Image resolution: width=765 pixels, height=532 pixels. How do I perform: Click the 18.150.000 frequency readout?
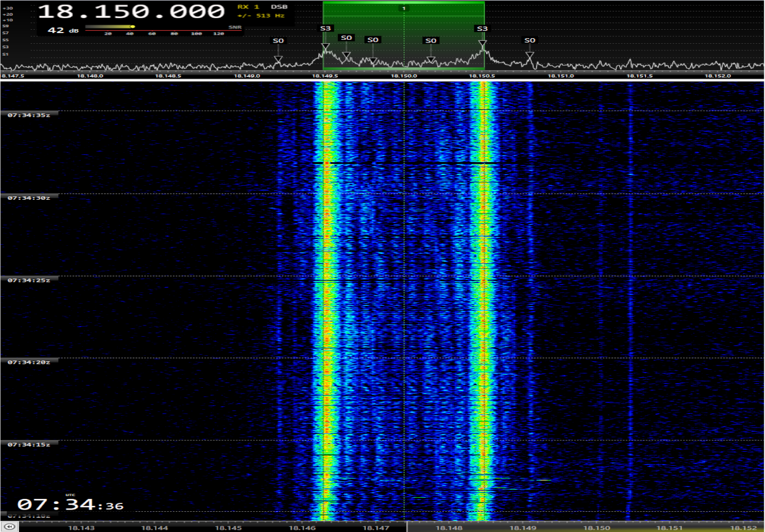[131, 11]
